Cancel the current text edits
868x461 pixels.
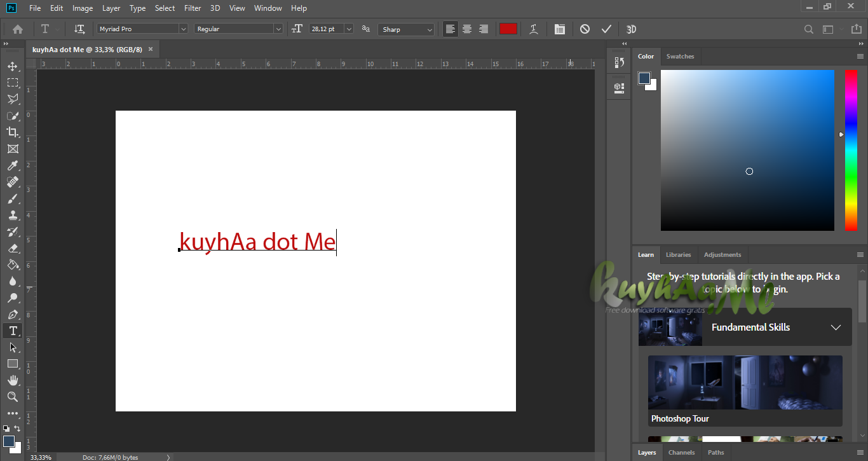click(585, 29)
